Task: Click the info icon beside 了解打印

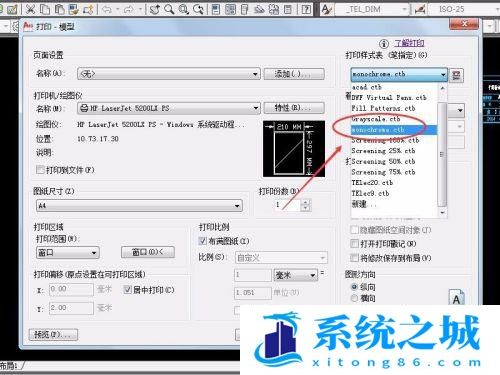Action: tap(384, 44)
